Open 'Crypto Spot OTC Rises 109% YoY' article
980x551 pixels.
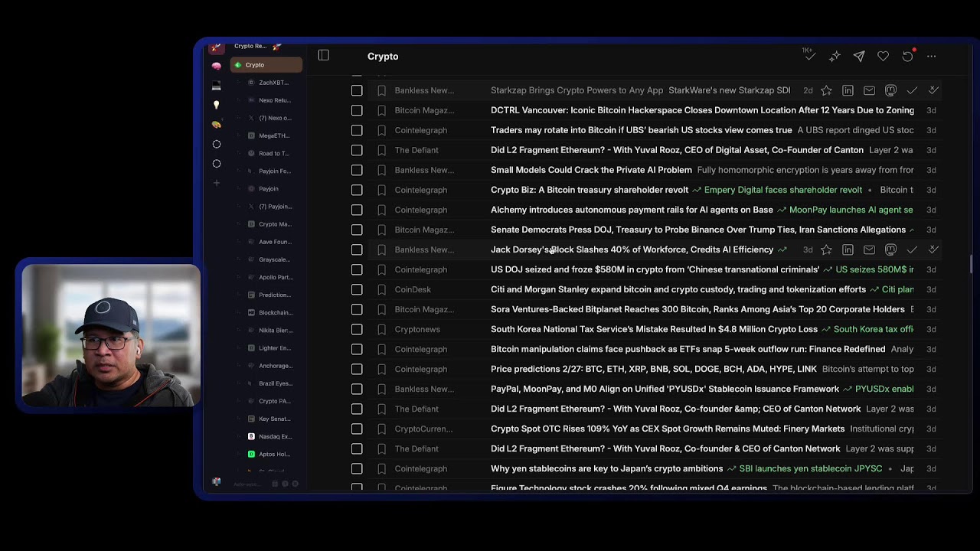[668, 429]
